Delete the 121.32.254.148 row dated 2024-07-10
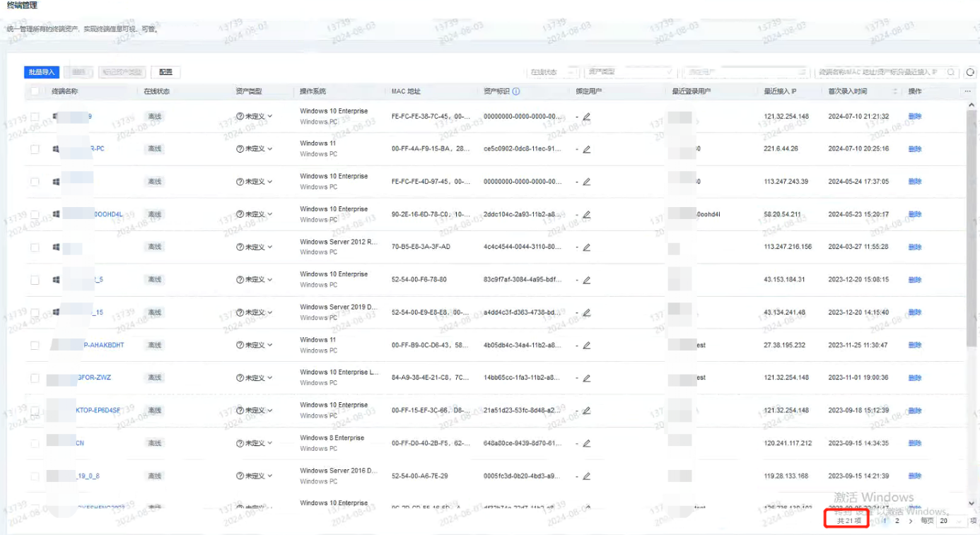The height and width of the screenshot is (535, 980). [x=915, y=117]
